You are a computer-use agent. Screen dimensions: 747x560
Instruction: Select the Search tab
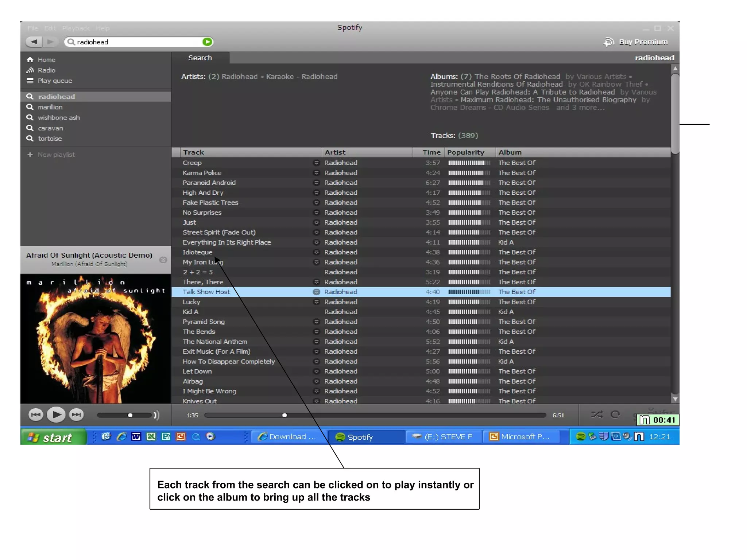pyautogui.click(x=200, y=58)
